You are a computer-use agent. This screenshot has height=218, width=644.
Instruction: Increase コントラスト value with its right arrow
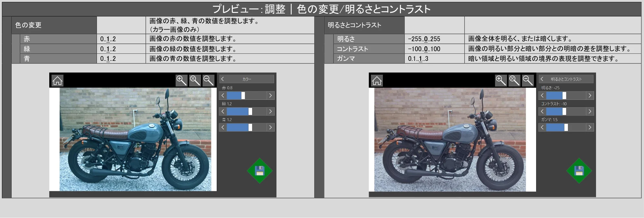(x=590, y=111)
